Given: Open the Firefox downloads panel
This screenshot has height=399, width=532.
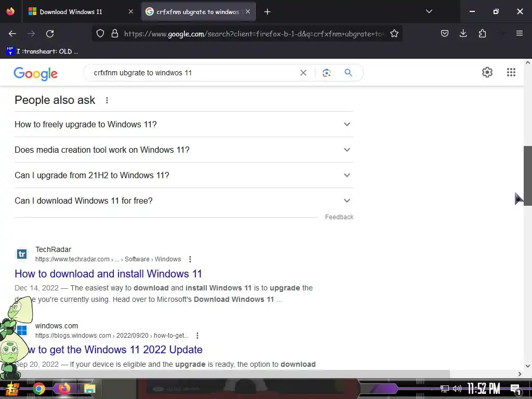Looking at the screenshot, I should [x=463, y=33].
